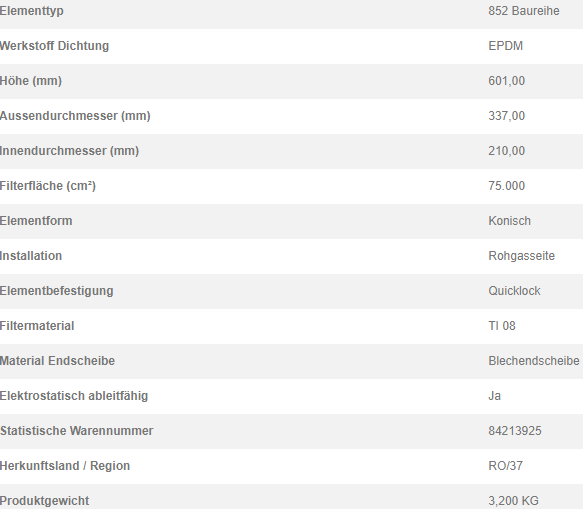Click the Elementform label
The image size is (583, 509).
(36, 220)
